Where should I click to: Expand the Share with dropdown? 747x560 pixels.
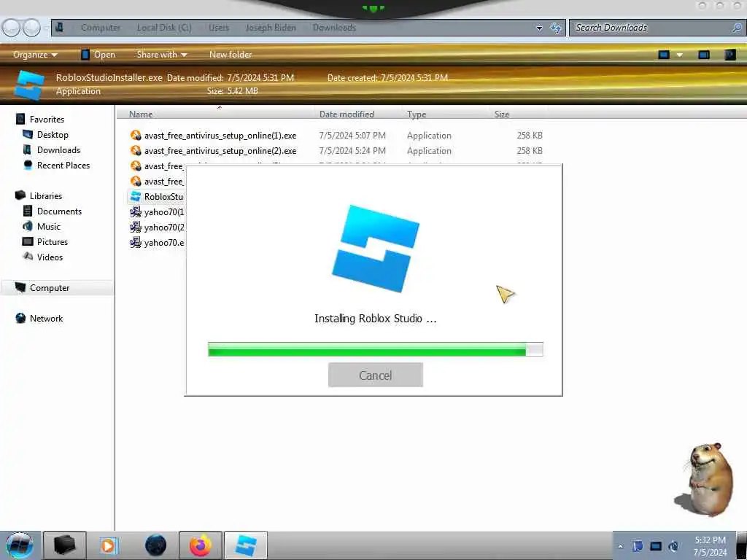click(x=161, y=55)
